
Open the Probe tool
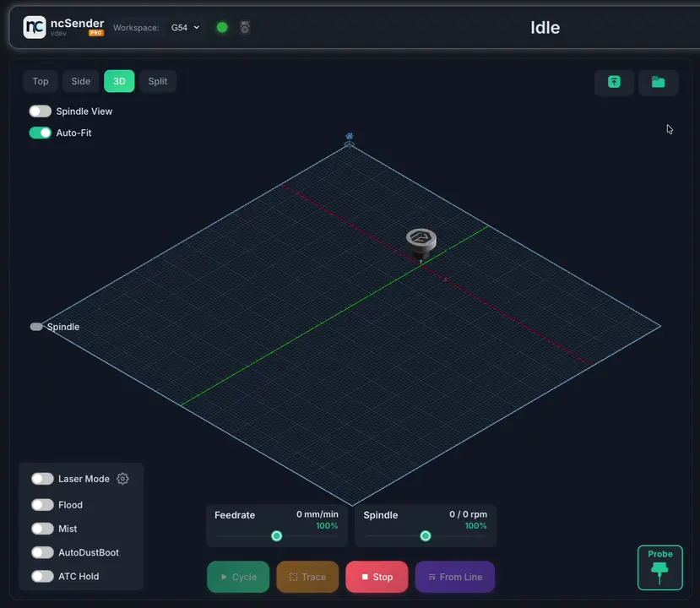[659, 567]
